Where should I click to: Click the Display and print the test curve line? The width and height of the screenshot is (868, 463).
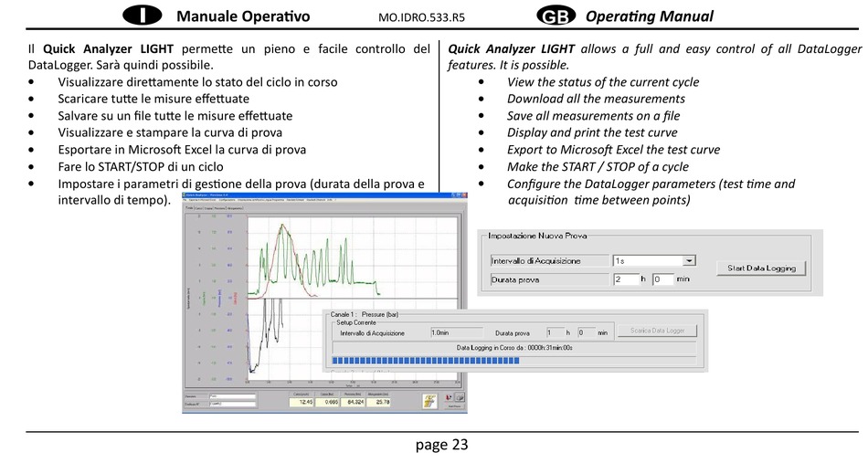point(592,132)
